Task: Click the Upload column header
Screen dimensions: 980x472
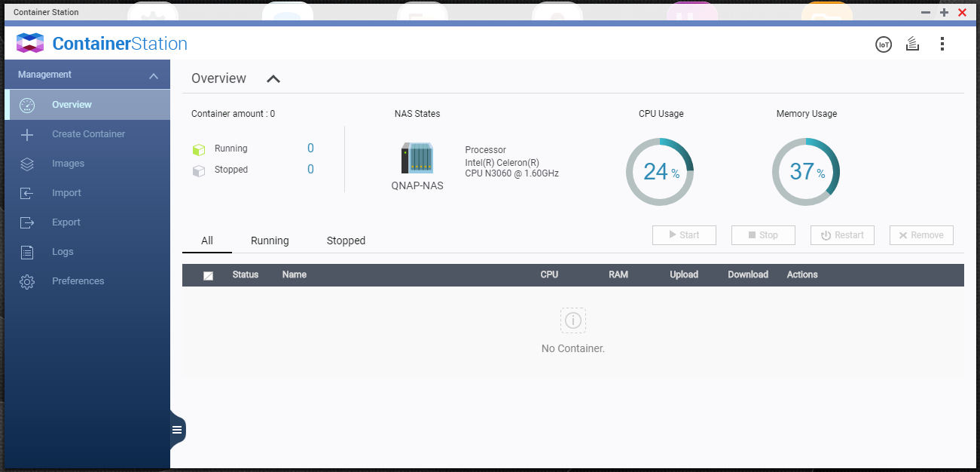Action: [684, 274]
